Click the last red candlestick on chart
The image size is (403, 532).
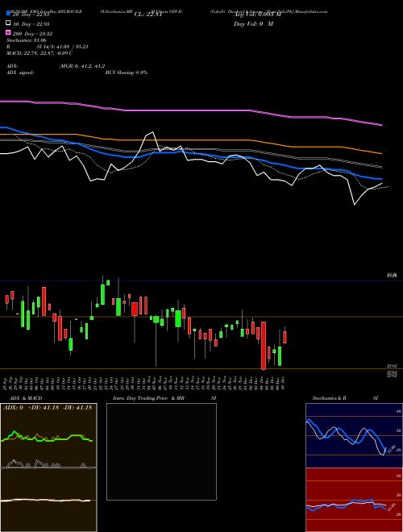[285, 337]
